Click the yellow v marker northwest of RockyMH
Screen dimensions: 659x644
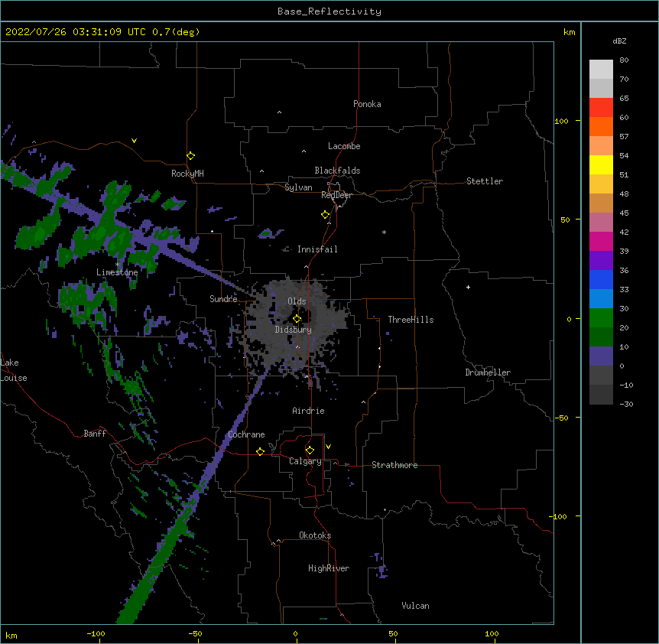pos(134,141)
